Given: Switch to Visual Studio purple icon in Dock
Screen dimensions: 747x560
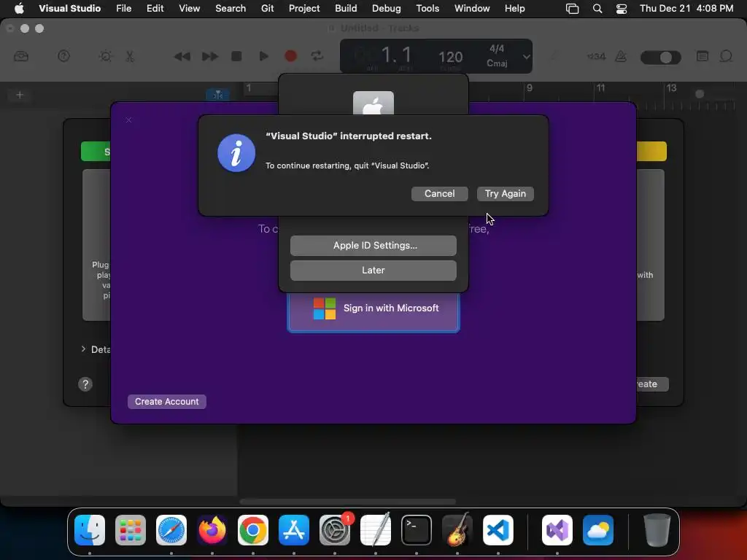Looking at the screenshot, I should pyautogui.click(x=557, y=530).
